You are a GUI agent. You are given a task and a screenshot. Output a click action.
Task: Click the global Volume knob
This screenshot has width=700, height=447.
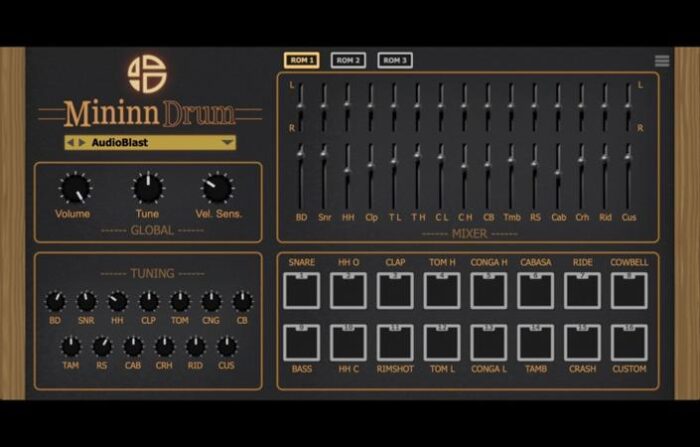(73, 187)
